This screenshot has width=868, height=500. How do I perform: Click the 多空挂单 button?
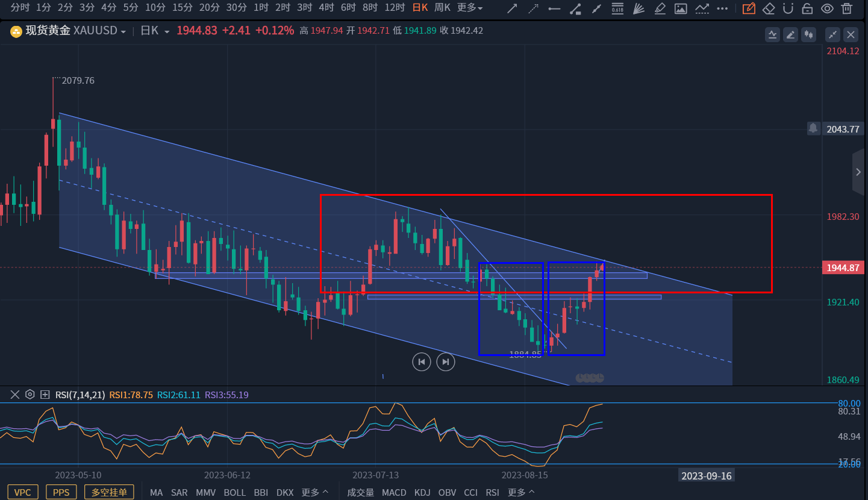(x=109, y=492)
